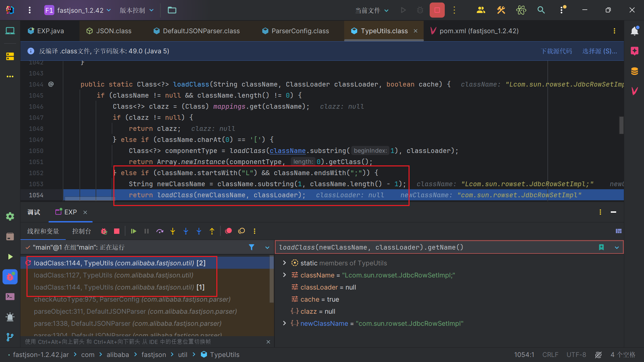Image resolution: width=644 pixels, height=362 pixels.
Task: Switch to the 控制台 console tab
Action: tap(82, 231)
